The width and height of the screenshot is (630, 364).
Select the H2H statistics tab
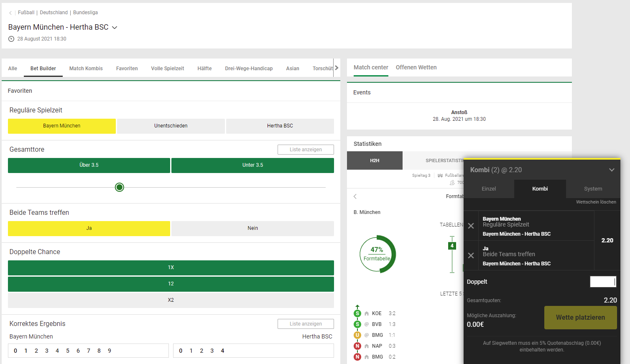click(375, 160)
